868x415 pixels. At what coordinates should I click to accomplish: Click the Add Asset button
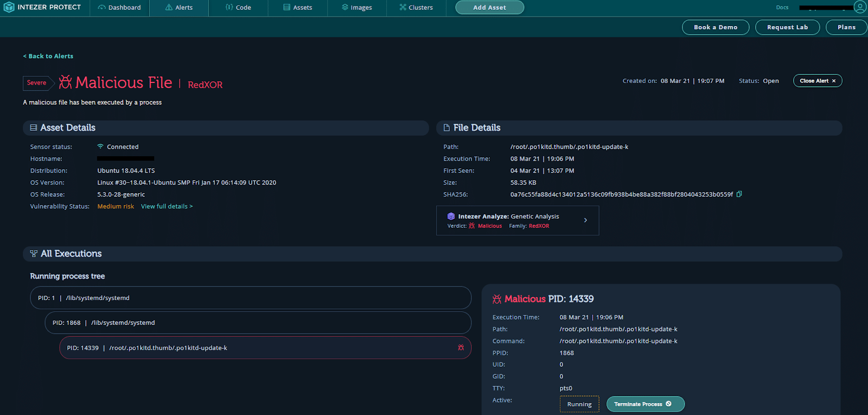489,8
